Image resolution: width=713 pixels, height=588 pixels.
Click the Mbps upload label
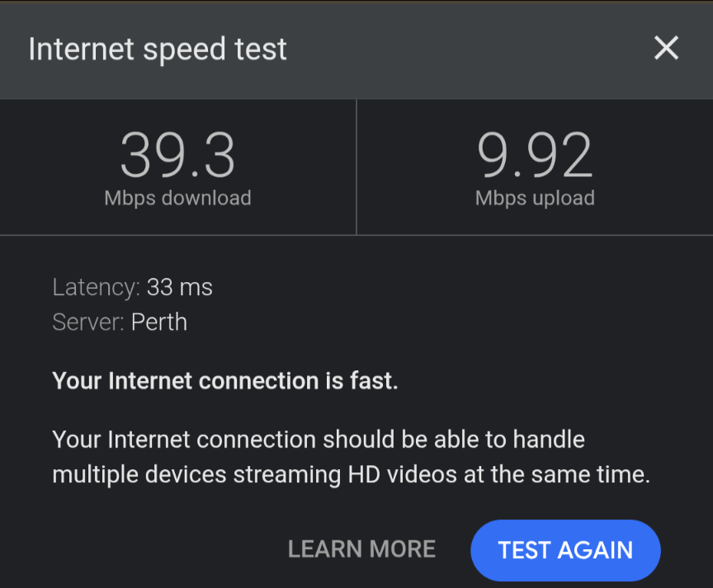pos(535,198)
